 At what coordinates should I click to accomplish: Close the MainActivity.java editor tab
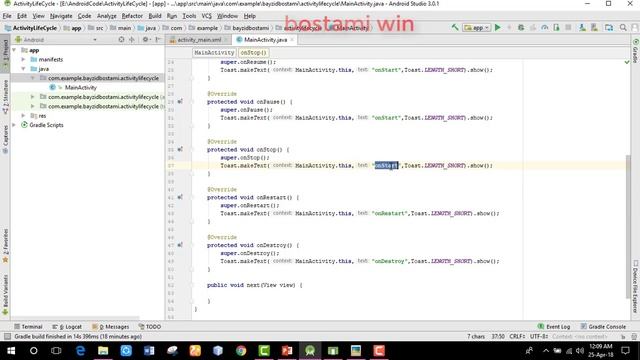(292, 40)
